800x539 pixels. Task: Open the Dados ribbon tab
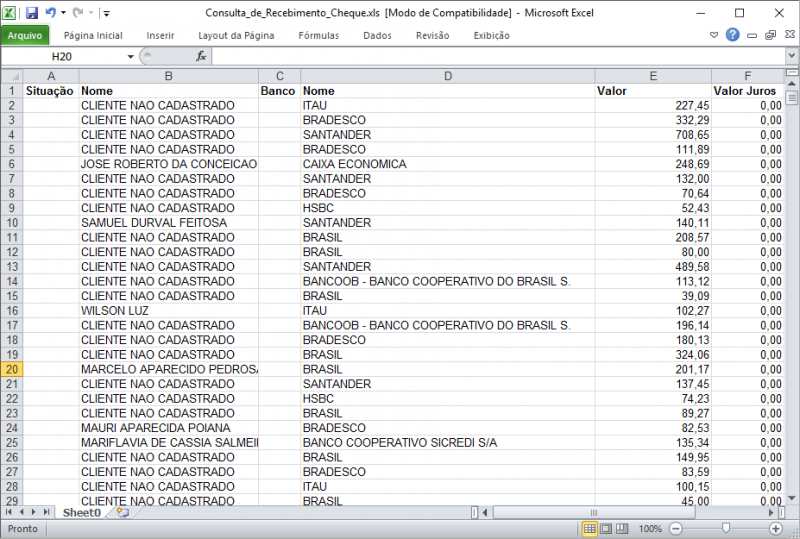377,35
